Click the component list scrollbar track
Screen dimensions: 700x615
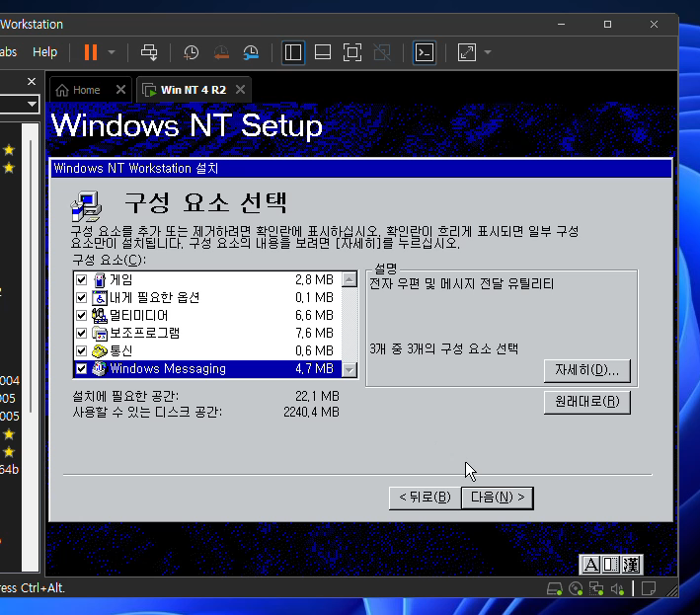pos(350,325)
